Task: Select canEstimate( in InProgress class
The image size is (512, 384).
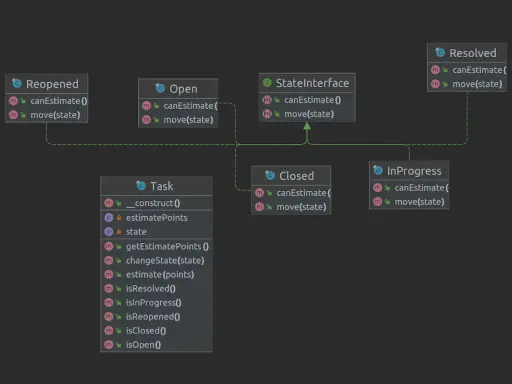Action: click(422, 188)
